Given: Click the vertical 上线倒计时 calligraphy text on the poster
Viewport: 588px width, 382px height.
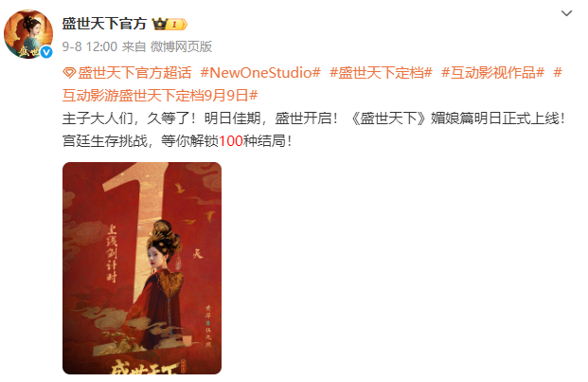Looking at the screenshot, I should point(112,254).
